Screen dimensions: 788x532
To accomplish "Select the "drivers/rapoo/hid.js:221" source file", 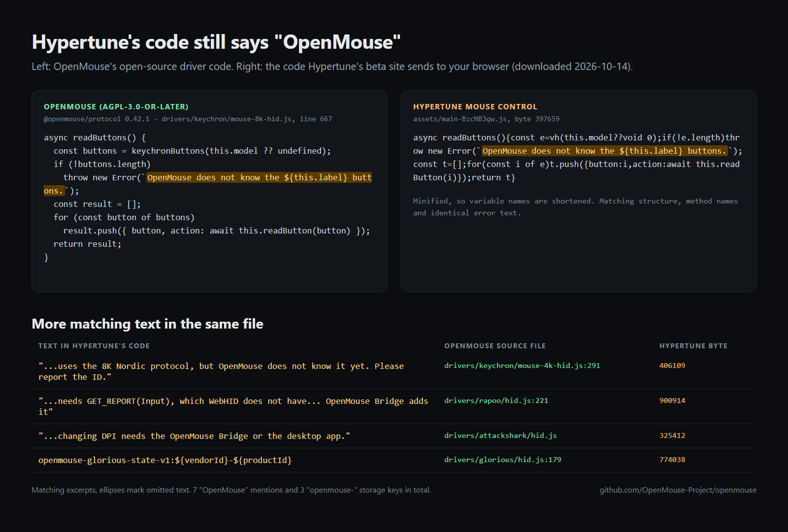I will pos(496,401).
